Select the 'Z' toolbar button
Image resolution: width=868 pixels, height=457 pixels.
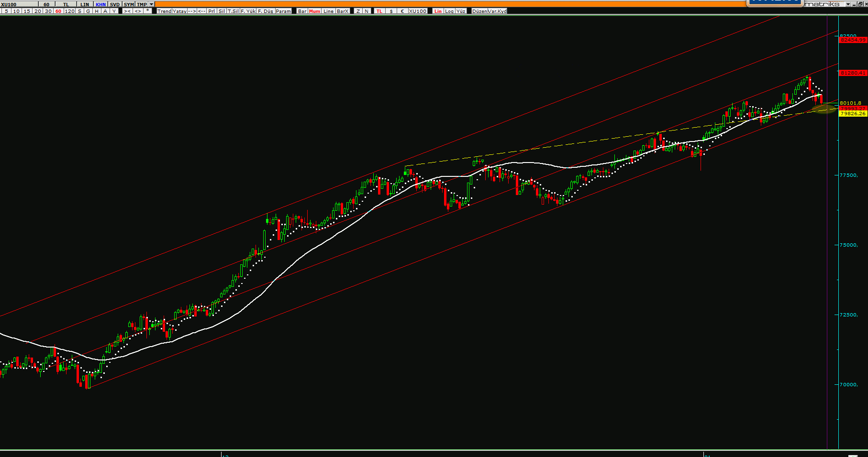tap(358, 11)
